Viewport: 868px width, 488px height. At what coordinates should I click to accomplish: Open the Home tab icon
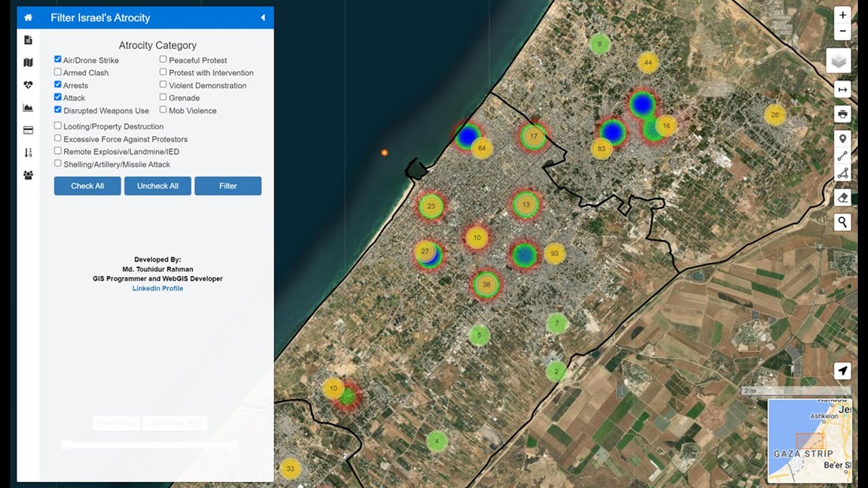coord(28,18)
